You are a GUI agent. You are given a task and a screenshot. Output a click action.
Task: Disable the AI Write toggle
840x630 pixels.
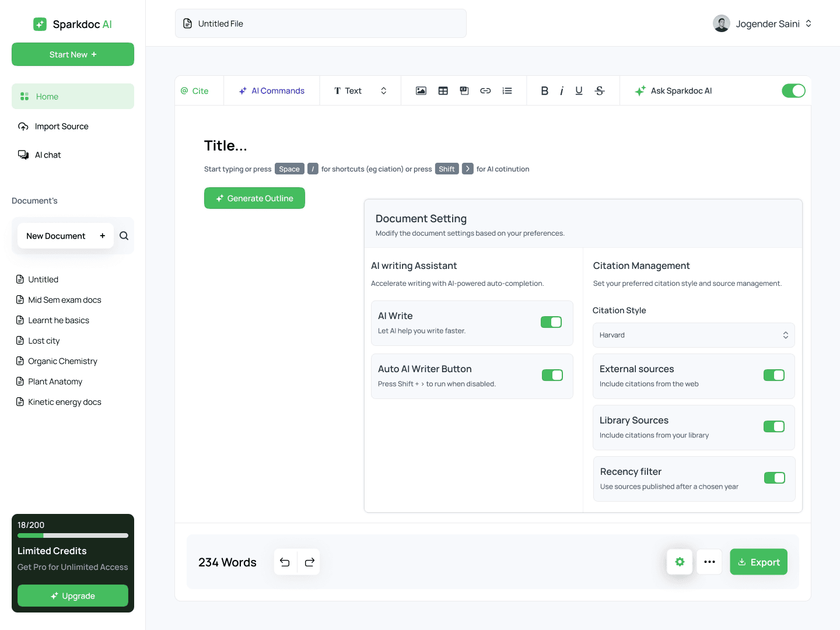click(x=551, y=322)
